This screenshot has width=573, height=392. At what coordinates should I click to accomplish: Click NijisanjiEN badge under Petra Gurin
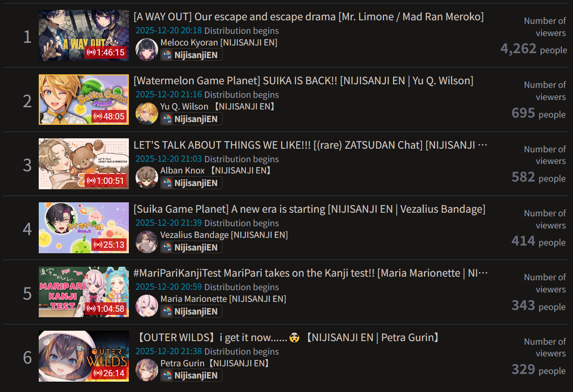coord(191,375)
